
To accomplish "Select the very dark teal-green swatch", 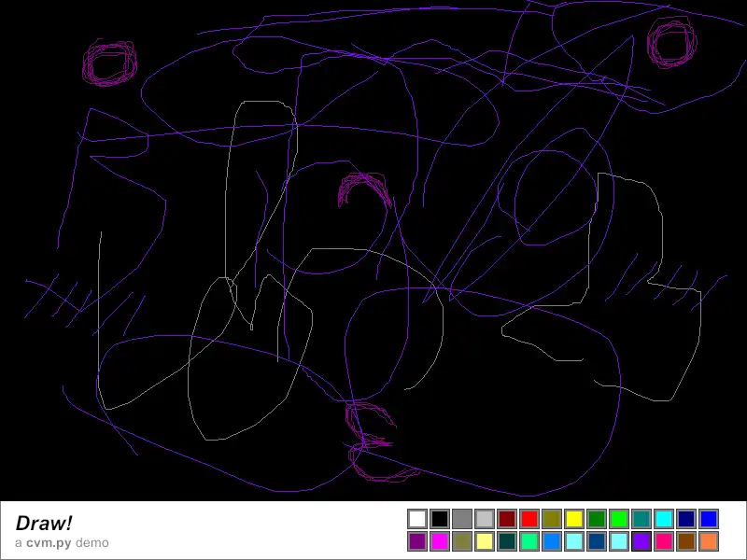I will (x=507, y=541).
